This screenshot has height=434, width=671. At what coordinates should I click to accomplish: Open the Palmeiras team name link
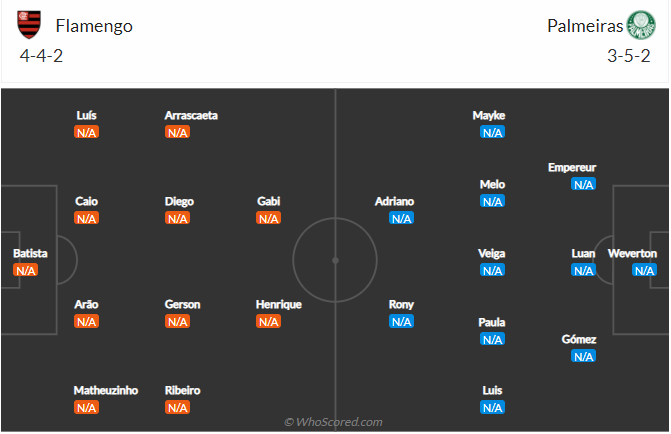584,26
